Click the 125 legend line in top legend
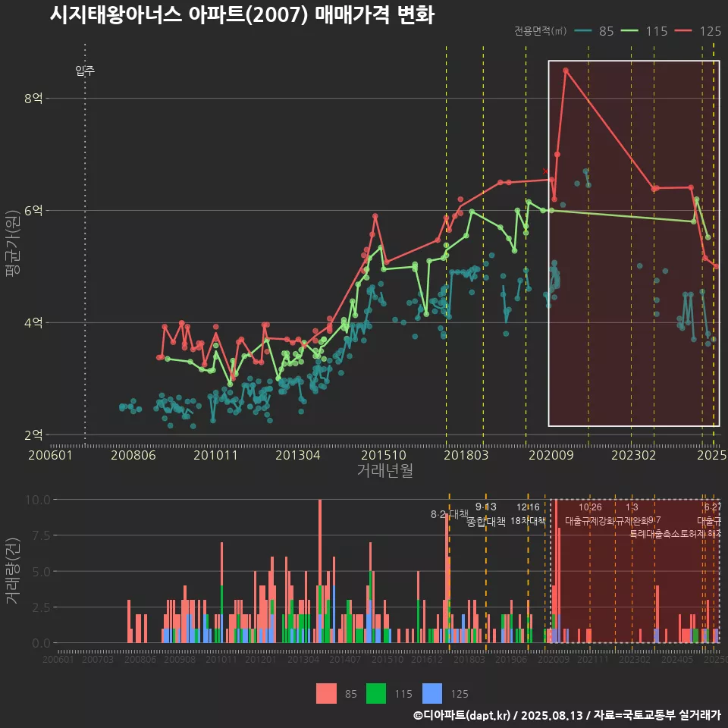Image resolution: width=728 pixels, height=728 pixels. 683,31
